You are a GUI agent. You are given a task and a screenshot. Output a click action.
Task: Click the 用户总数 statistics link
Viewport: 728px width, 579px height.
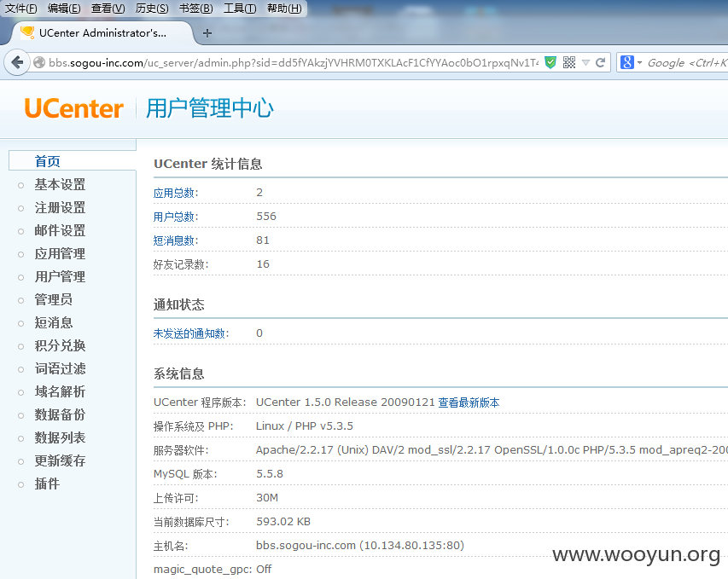(x=173, y=217)
